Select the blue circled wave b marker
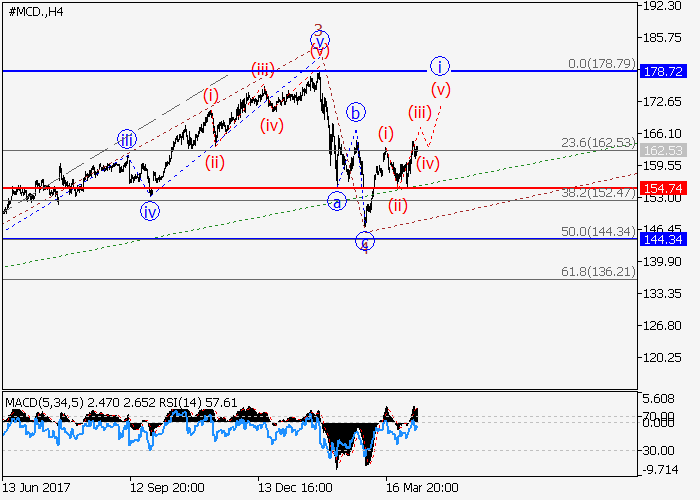The width and height of the screenshot is (700, 500). click(354, 112)
